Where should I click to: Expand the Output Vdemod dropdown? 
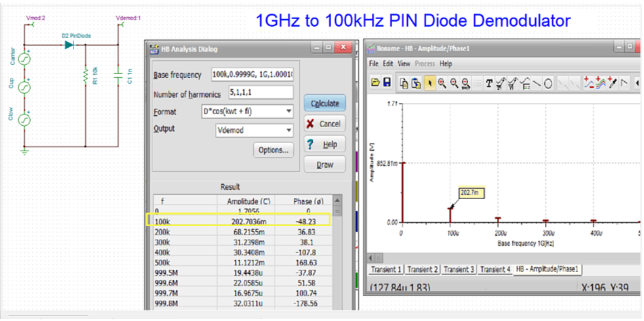tap(289, 130)
